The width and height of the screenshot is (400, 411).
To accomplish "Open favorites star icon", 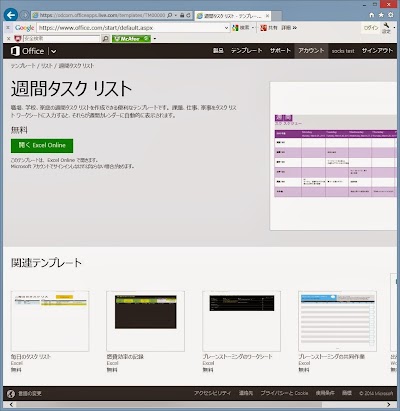I will coord(381,15).
